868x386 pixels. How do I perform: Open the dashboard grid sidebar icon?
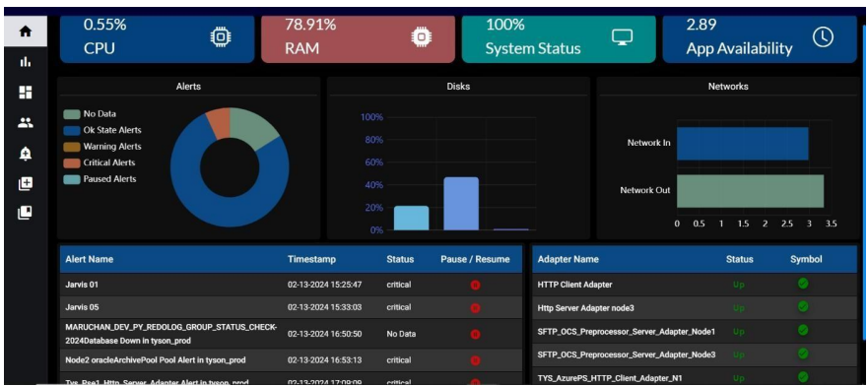(x=26, y=93)
